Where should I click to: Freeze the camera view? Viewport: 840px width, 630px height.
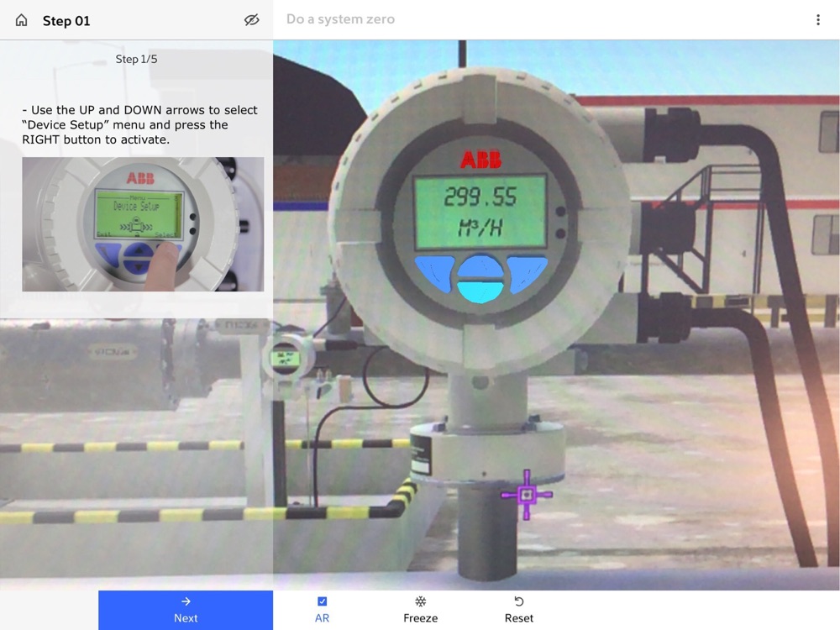pos(421,610)
